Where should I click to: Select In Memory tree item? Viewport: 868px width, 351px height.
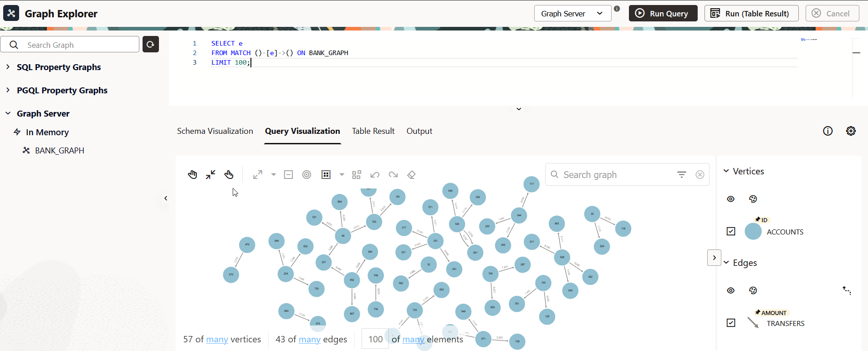[x=47, y=132]
